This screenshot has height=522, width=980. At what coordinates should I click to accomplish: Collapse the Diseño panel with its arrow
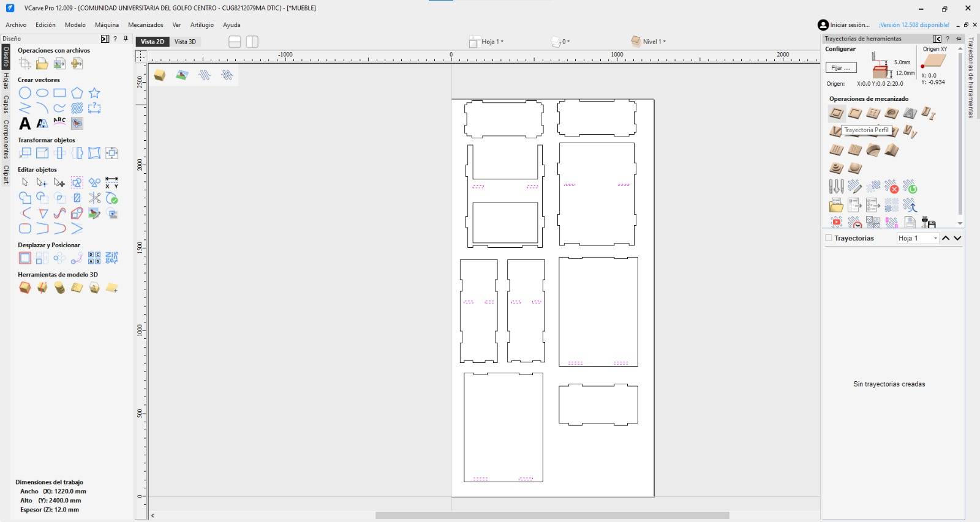click(105, 39)
